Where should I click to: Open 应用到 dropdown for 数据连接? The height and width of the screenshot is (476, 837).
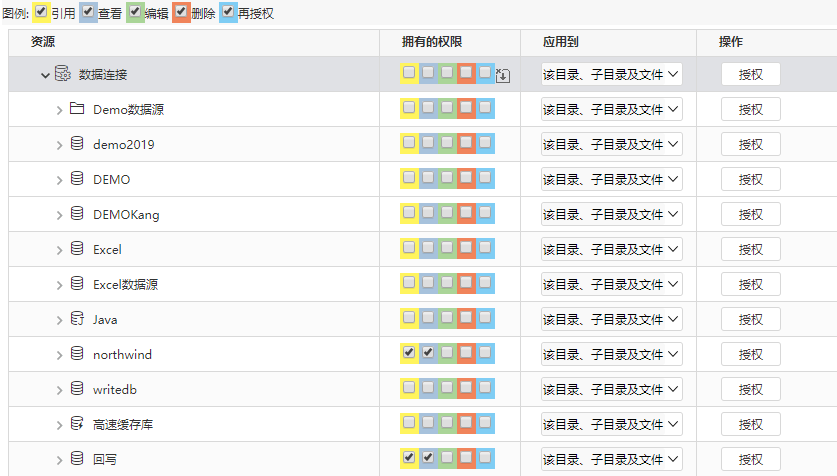pyautogui.click(x=612, y=74)
